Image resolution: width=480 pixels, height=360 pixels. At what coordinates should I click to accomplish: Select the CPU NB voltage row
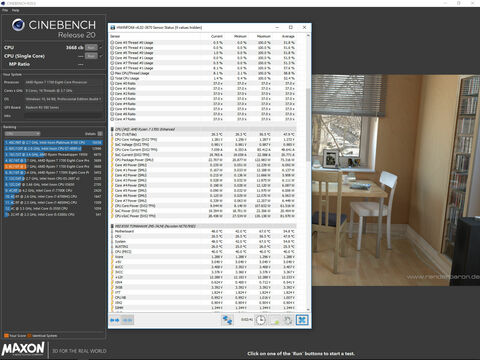(x=203, y=297)
